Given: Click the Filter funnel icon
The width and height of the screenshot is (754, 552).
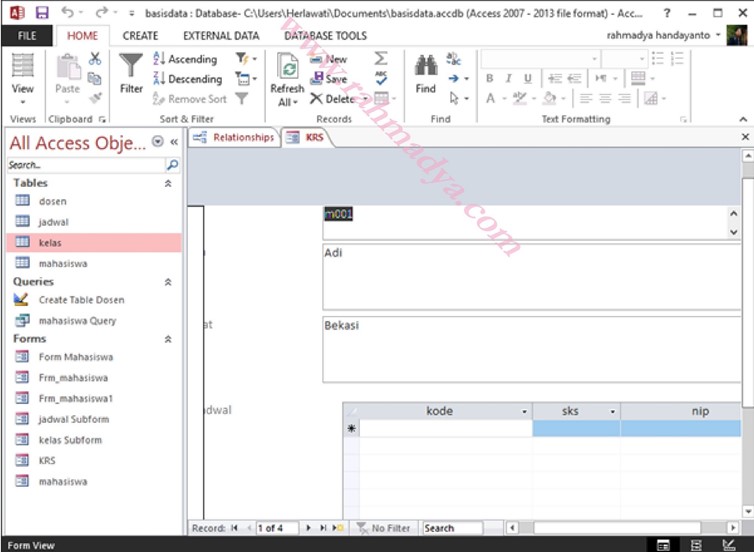Looking at the screenshot, I should [x=131, y=67].
